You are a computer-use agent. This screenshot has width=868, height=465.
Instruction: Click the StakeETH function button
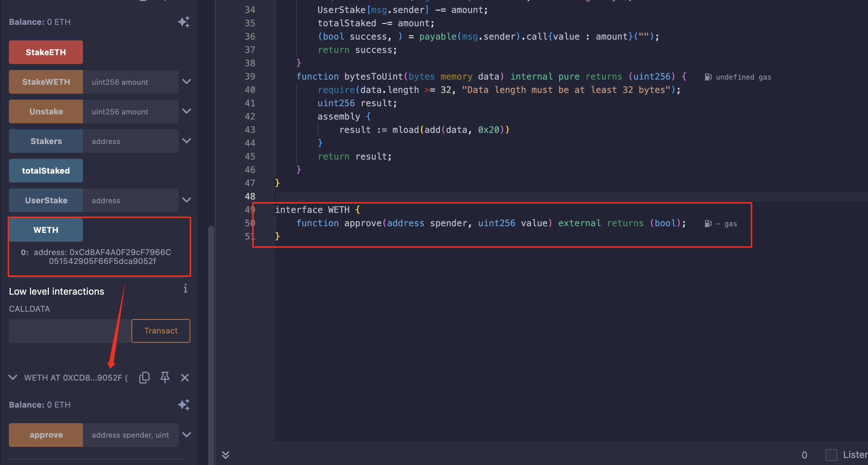46,52
